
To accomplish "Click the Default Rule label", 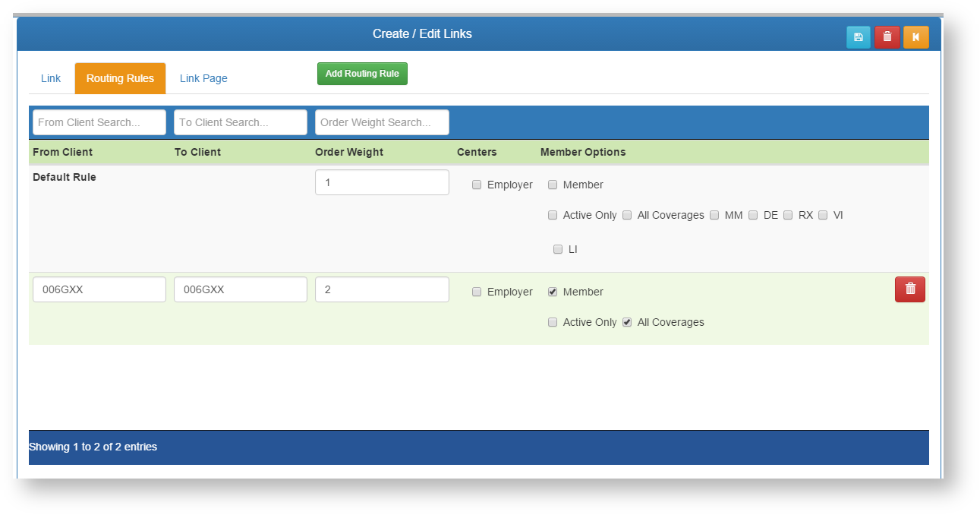I will (x=65, y=177).
